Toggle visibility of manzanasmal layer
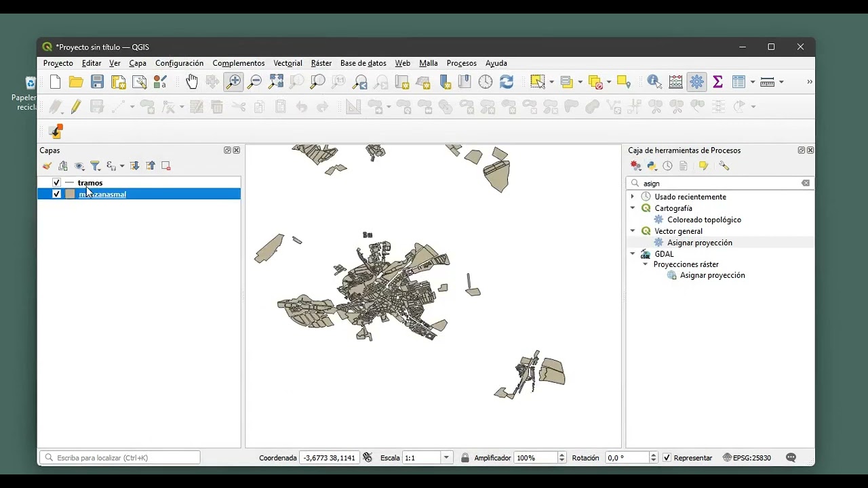The width and height of the screenshot is (868, 488). coord(56,195)
